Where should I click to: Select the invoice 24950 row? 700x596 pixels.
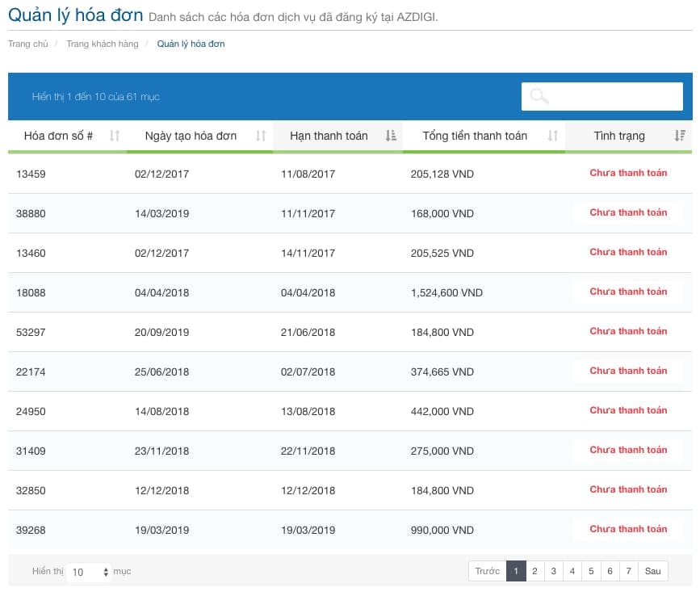pos(31,411)
